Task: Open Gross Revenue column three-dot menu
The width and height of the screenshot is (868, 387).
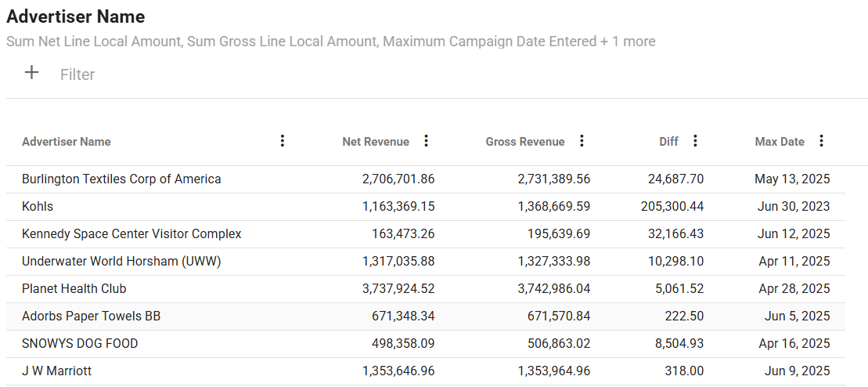Action: point(582,141)
